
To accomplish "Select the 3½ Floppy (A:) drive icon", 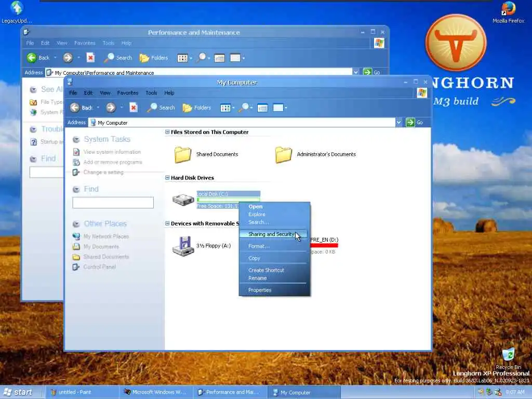I will coord(183,246).
